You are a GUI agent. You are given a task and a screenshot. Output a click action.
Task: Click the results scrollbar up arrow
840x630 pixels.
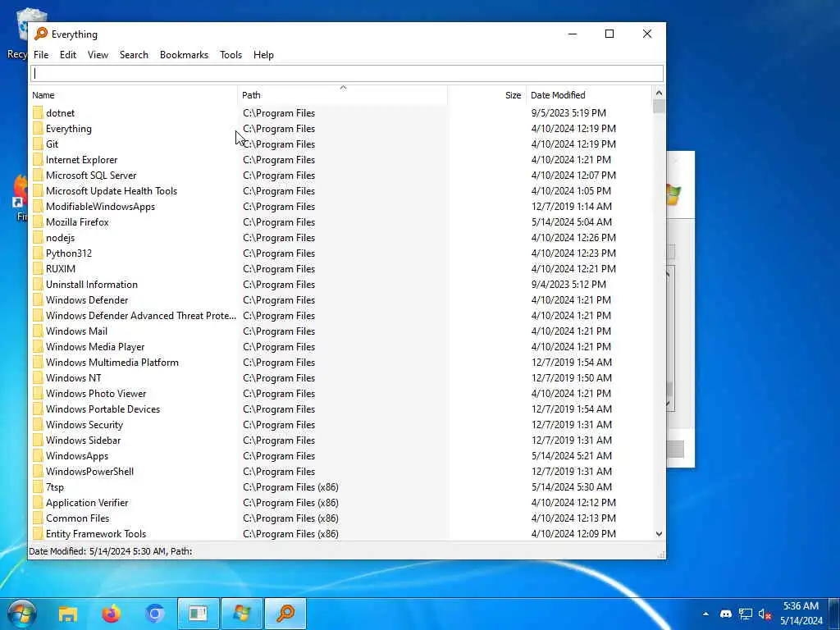(x=659, y=94)
